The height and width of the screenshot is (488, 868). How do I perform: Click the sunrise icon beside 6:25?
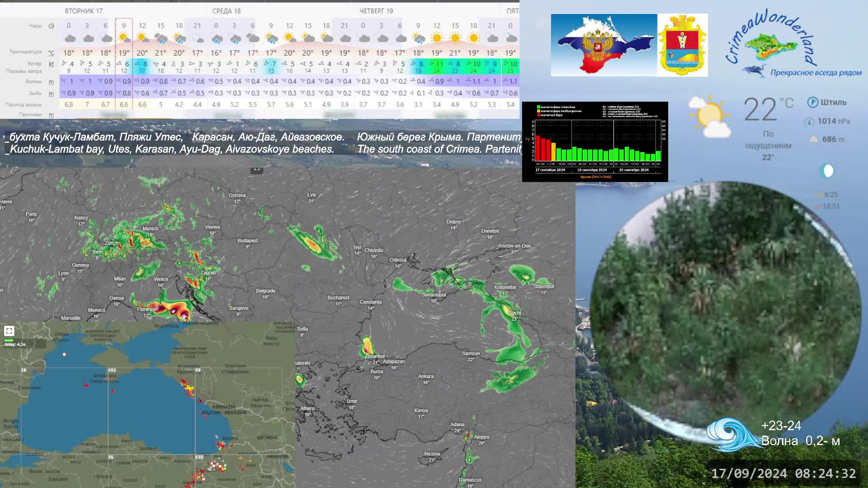pyautogui.click(x=819, y=195)
